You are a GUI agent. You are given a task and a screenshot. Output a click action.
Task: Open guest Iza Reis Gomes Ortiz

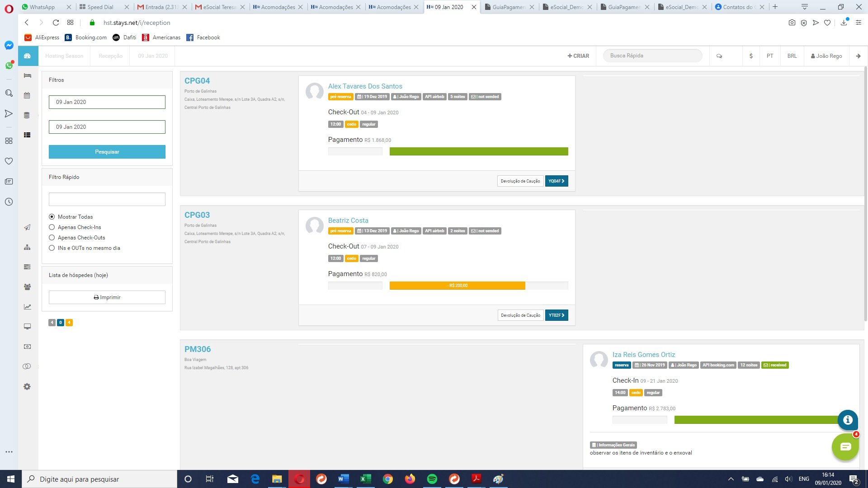(x=644, y=355)
